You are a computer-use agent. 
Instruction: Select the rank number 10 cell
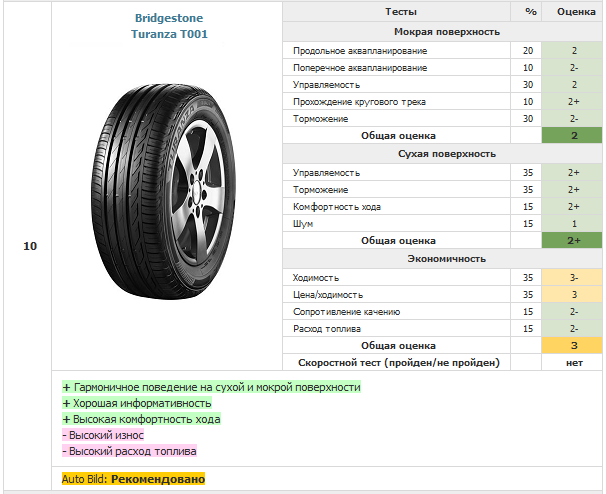[x=30, y=246]
